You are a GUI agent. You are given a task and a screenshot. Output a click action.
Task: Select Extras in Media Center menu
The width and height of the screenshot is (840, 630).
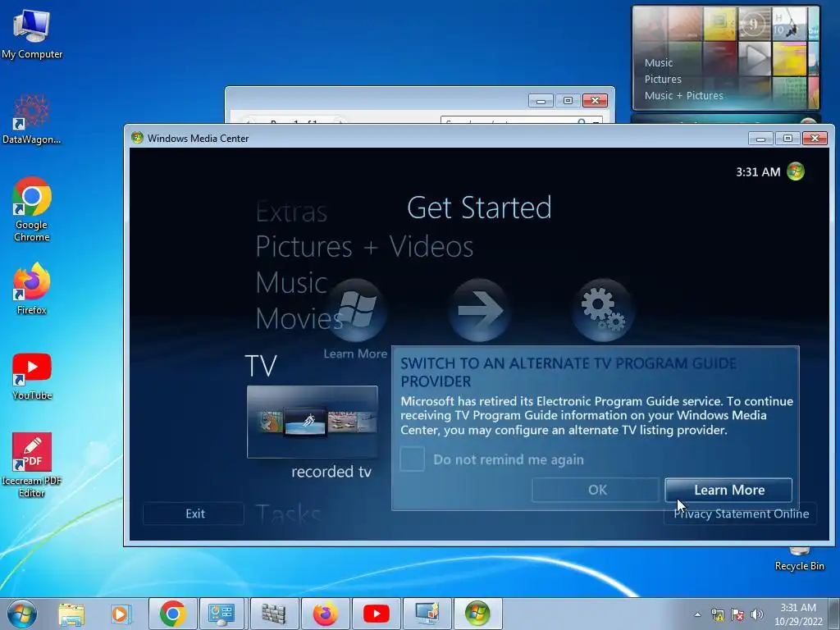click(291, 212)
